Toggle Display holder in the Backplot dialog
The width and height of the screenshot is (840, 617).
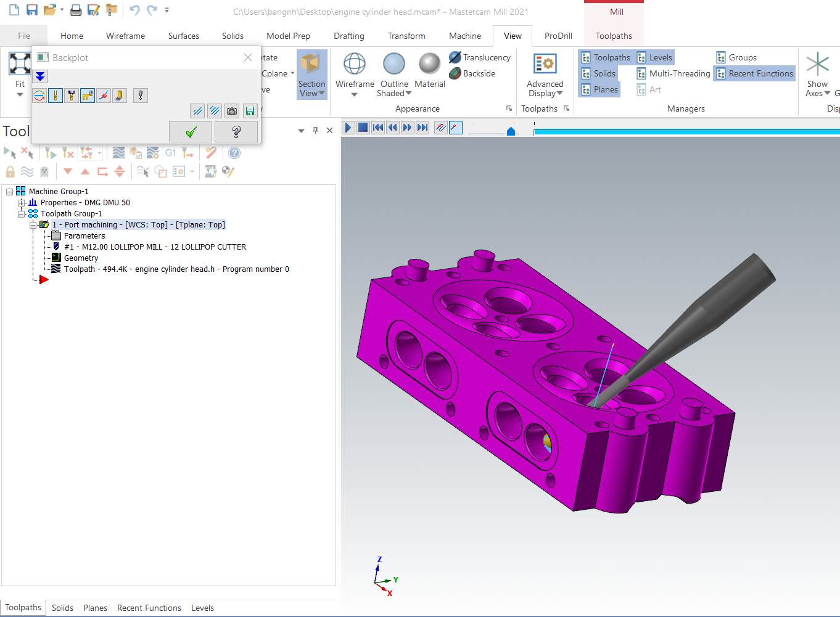coord(72,96)
